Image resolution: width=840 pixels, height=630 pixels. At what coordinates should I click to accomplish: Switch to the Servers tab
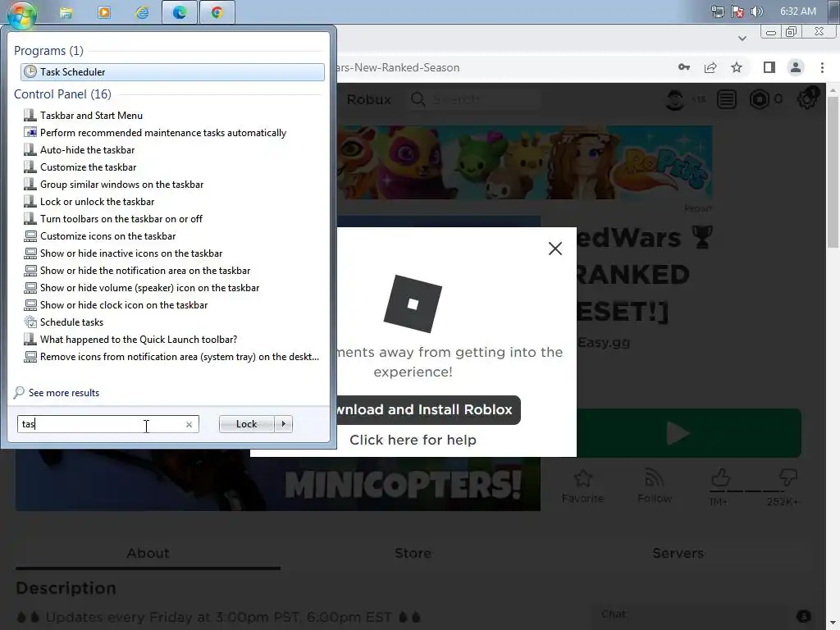pyautogui.click(x=678, y=553)
